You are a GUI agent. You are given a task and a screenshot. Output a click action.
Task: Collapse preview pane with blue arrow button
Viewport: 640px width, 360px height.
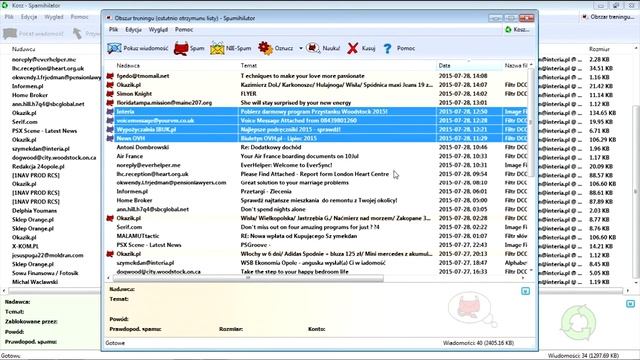(526, 291)
